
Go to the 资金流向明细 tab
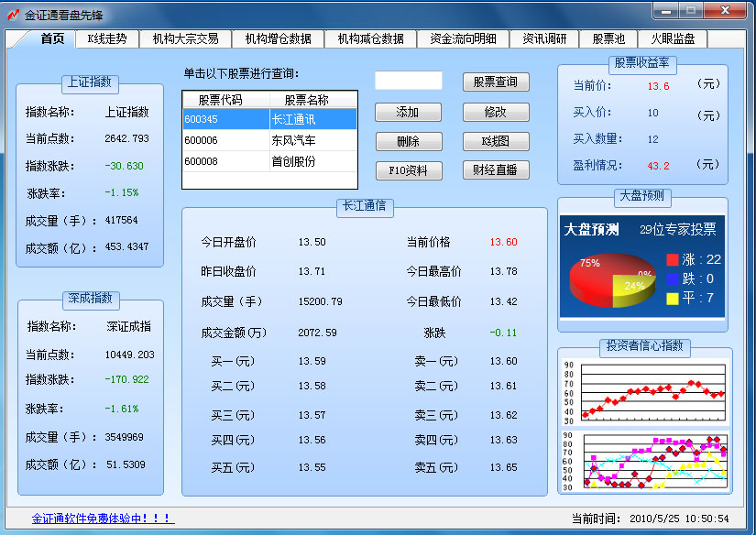[463, 38]
